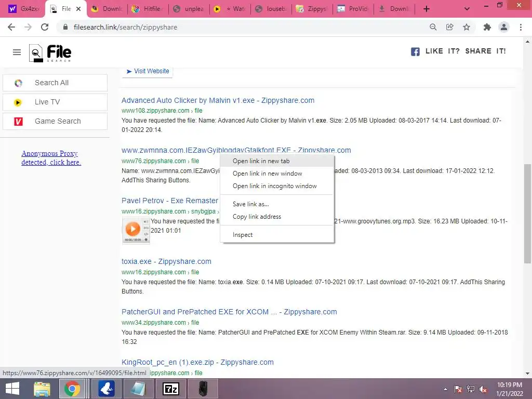532x399 pixels.
Task: Choose Save link as from context menu
Action: click(x=277, y=204)
